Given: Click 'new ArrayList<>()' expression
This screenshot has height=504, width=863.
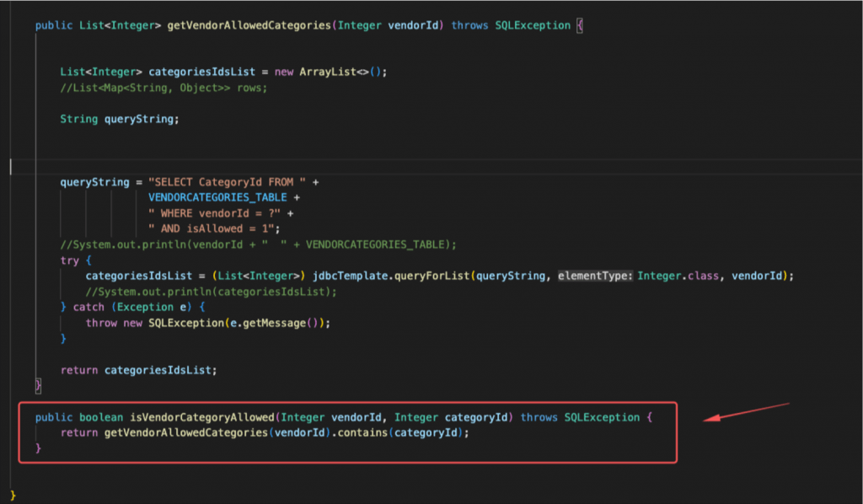Looking at the screenshot, I should point(328,72).
